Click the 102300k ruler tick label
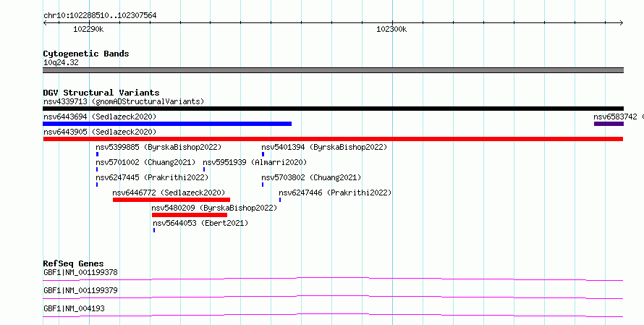The height and width of the screenshot is (325, 644). coord(391,29)
